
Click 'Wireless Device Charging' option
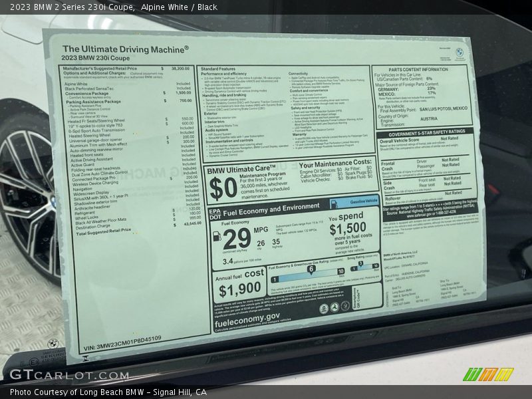tap(95, 184)
